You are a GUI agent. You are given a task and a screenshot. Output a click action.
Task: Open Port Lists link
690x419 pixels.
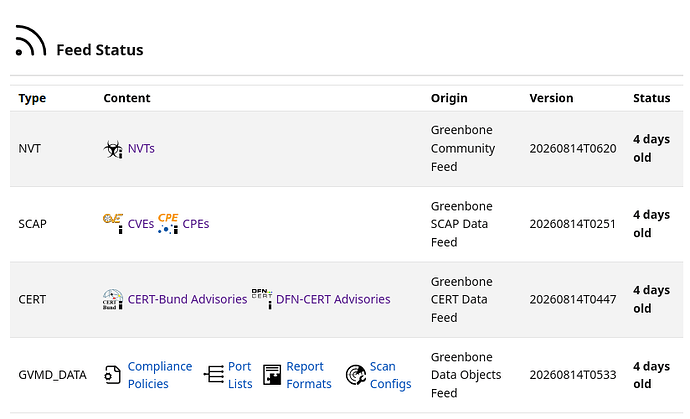[x=240, y=375]
